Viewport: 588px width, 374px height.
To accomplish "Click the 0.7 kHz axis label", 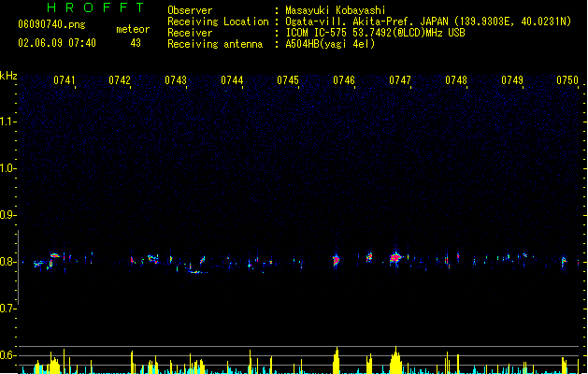I will (7, 309).
